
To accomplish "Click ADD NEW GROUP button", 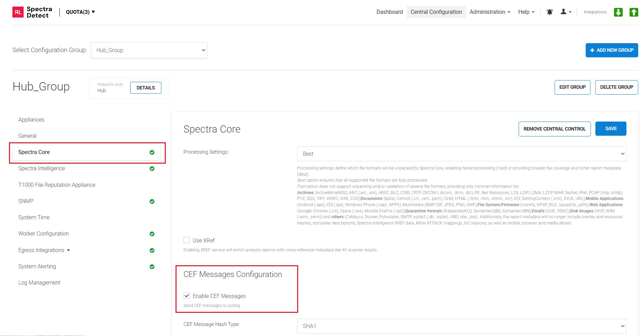I will tap(612, 50).
